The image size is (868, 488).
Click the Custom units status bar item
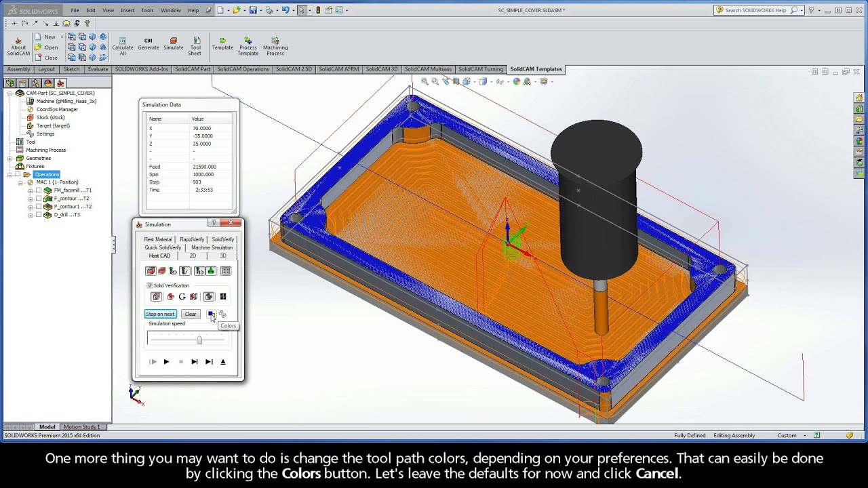tap(787, 435)
